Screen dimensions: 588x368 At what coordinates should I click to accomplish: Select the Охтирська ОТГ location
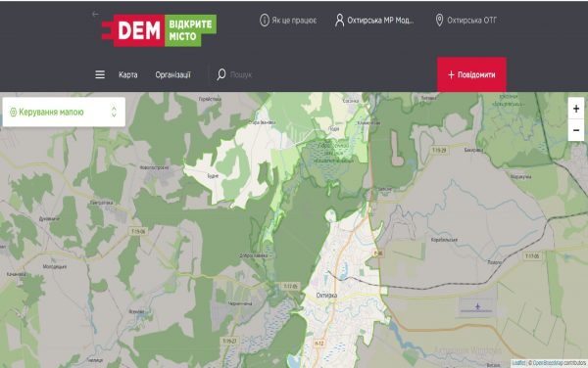point(465,21)
